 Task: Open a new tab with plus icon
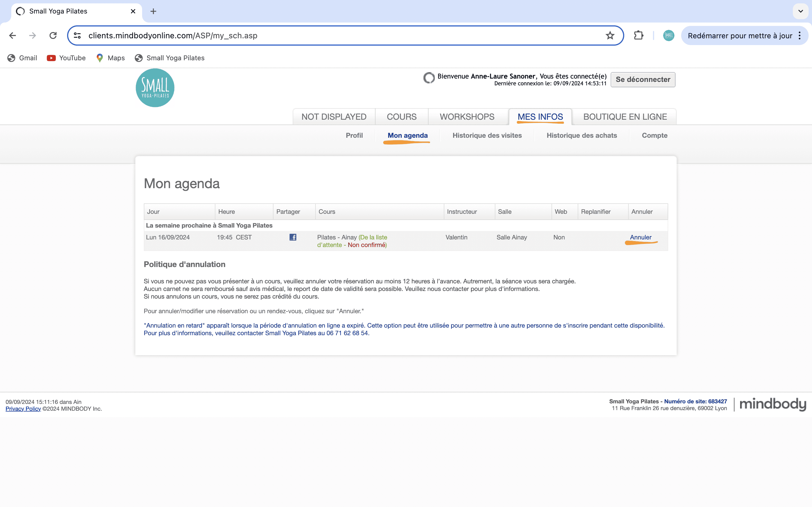click(153, 11)
